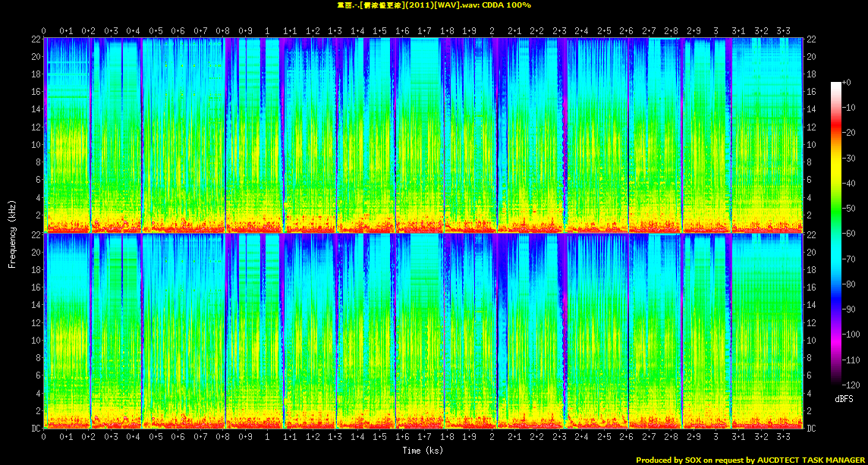Screen dimensions: 868x465
Task: Click the file title ending in CDDA 100%
Action: click(434, 5)
